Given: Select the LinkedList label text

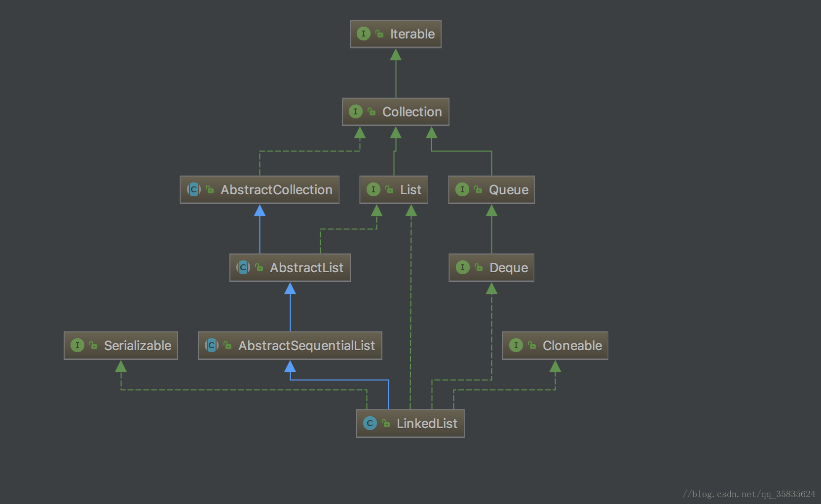Looking at the screenshot, I should [x=427, y=424].
